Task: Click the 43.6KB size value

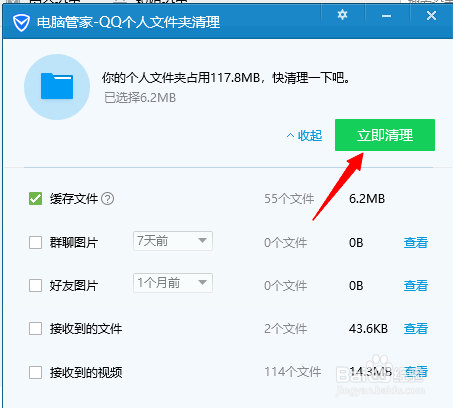Action: pos(368,329)
